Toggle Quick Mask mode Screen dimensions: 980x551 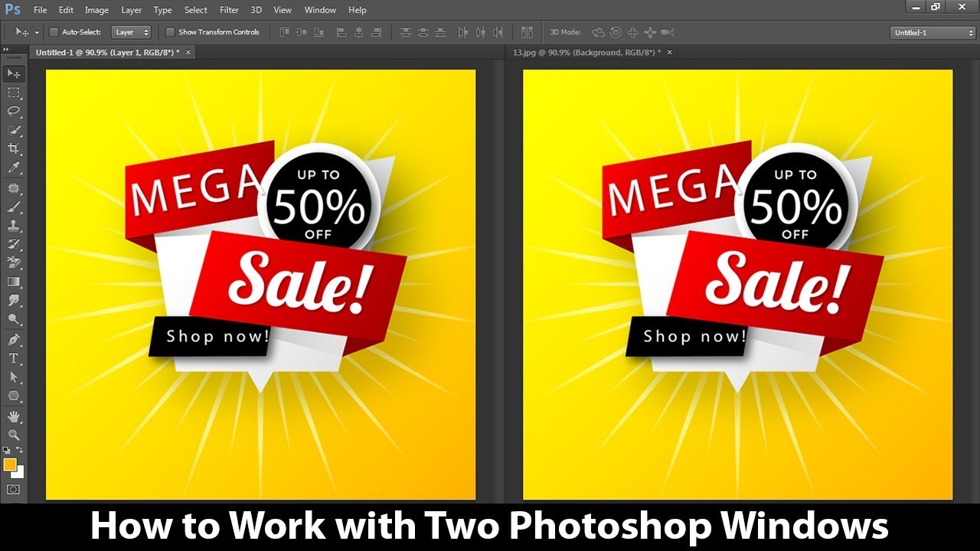pos(14,489)
